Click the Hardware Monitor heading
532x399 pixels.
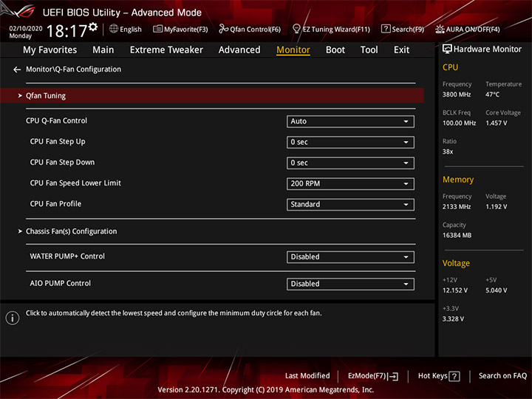point(487,50)
